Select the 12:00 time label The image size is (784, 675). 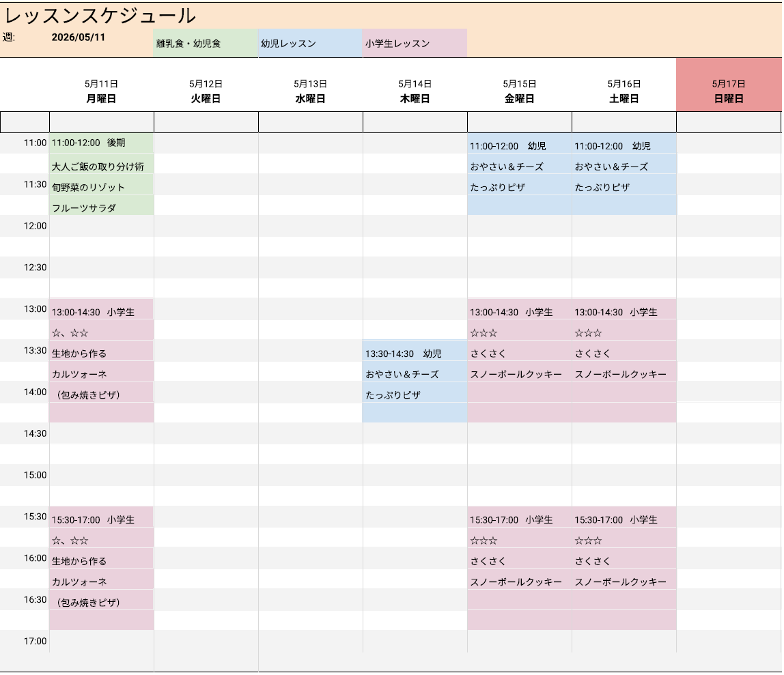(35, 226)
